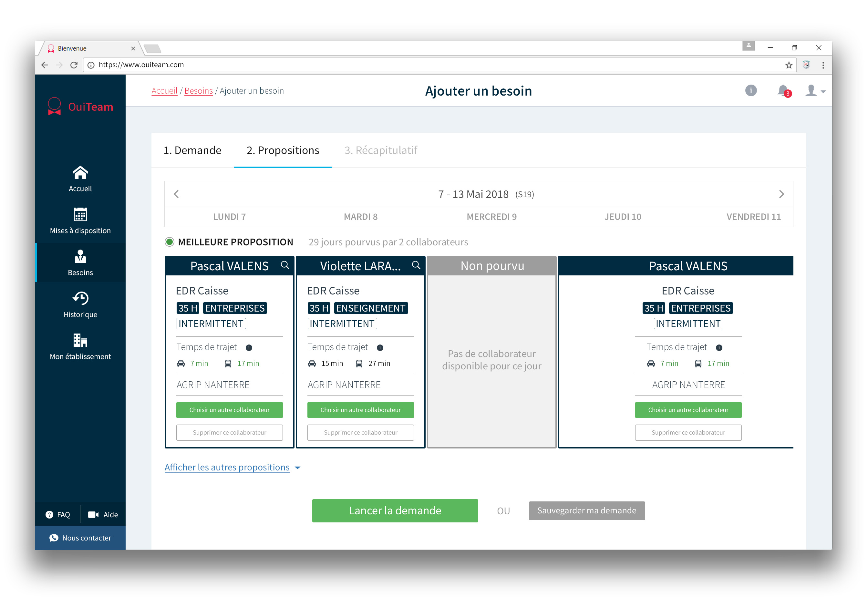This screenshot has height=607, width=868.
Task: Click the Chrome profile icon in title bar
Action: pos(749,46)
